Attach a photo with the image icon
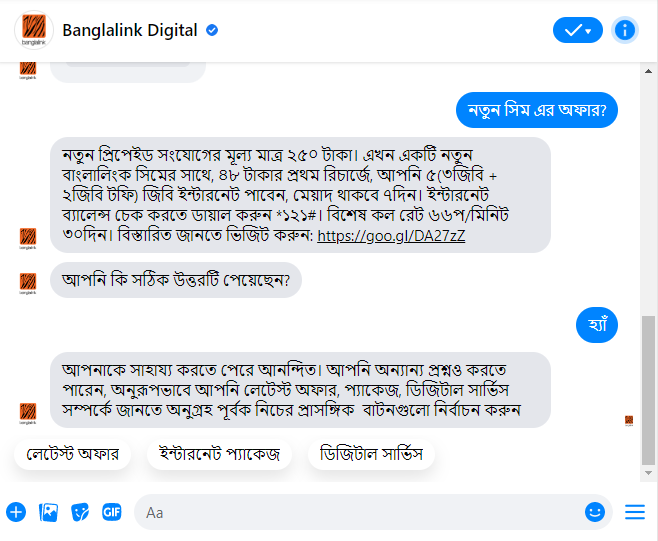Viewport: 658px width, 541px height. [x=48, y=512]
